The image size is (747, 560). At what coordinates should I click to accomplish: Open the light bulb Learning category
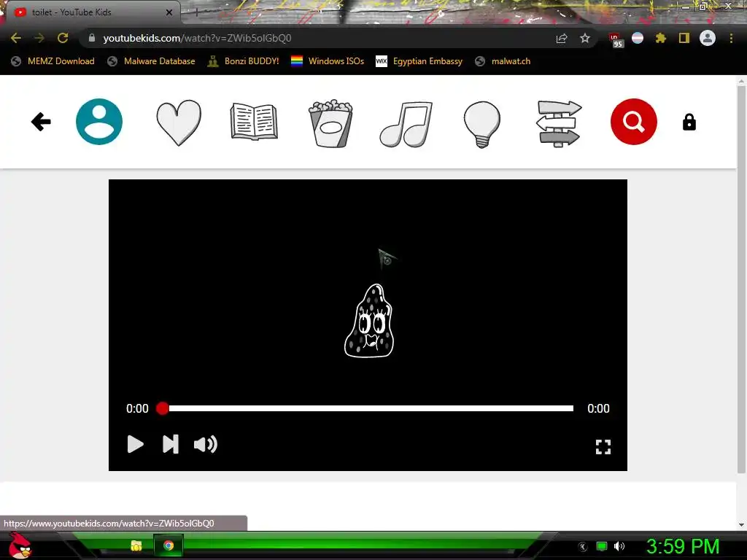pyautogui.click(x=482, y=124)
